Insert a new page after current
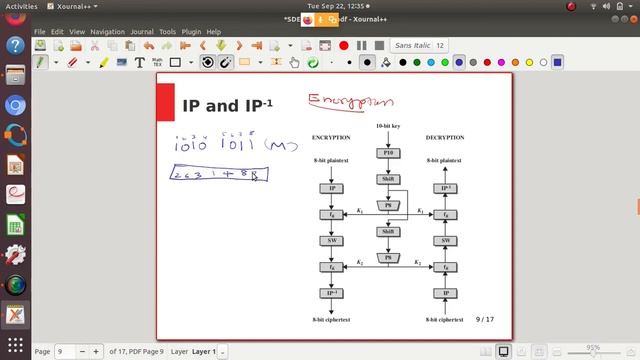The width and height of the screenshot is (640, 360). click(275, 45)
